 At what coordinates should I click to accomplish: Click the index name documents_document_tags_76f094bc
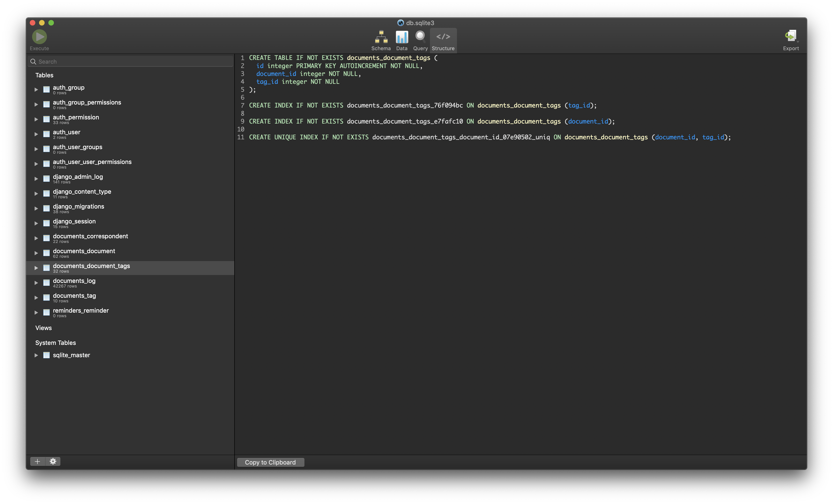pos(405,105)
